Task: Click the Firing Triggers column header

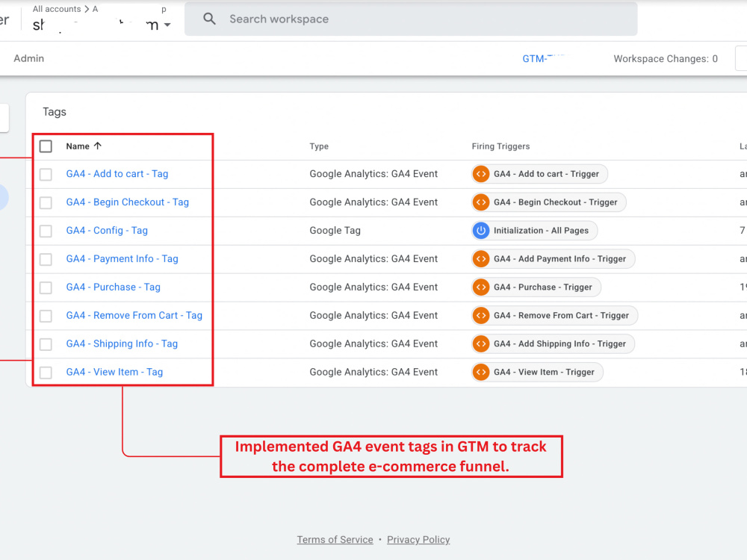Action: [x=500, y=146]
